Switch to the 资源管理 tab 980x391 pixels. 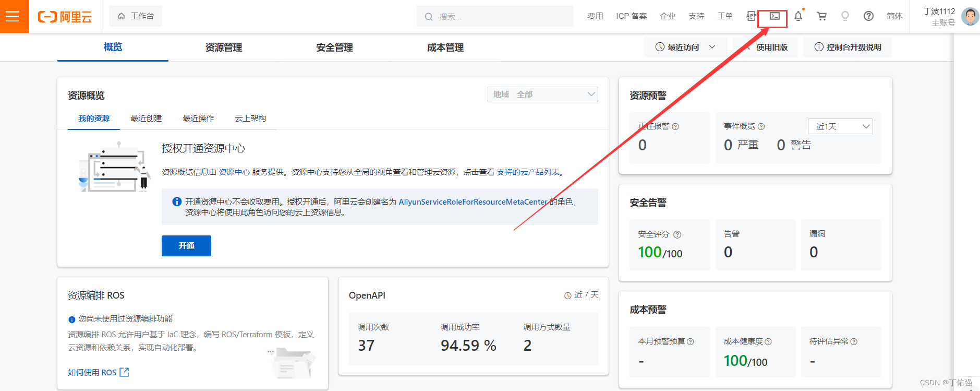click(224, 48)
